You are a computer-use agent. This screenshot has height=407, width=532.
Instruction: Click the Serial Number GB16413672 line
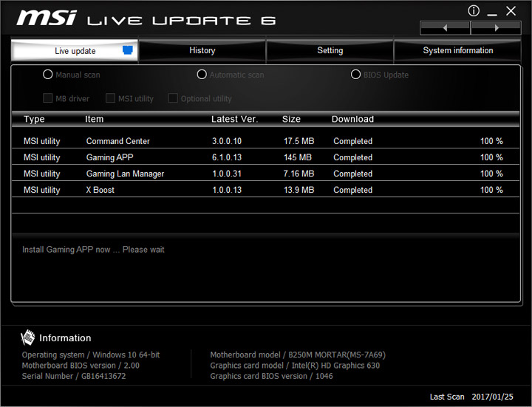click(x=74, y=376)
